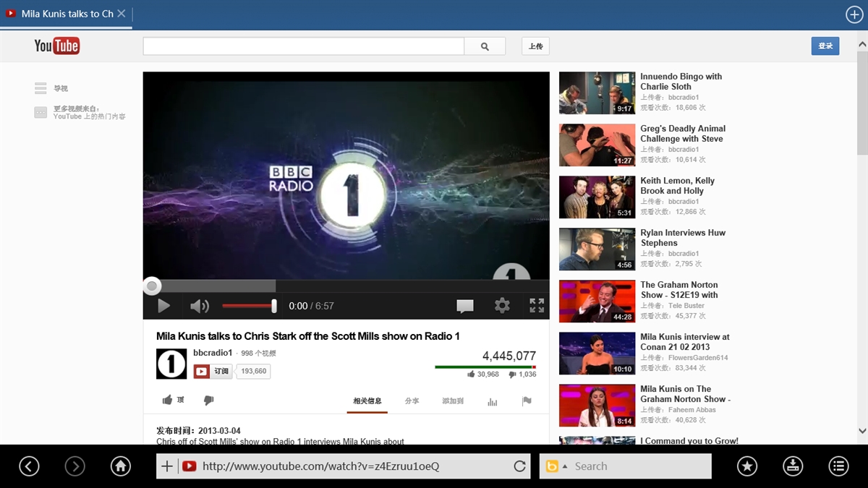This screenshot has width=868, height=488.
Task: Click subscriber count 193,660
Action: pyautogui.click(x=254, y=372)
